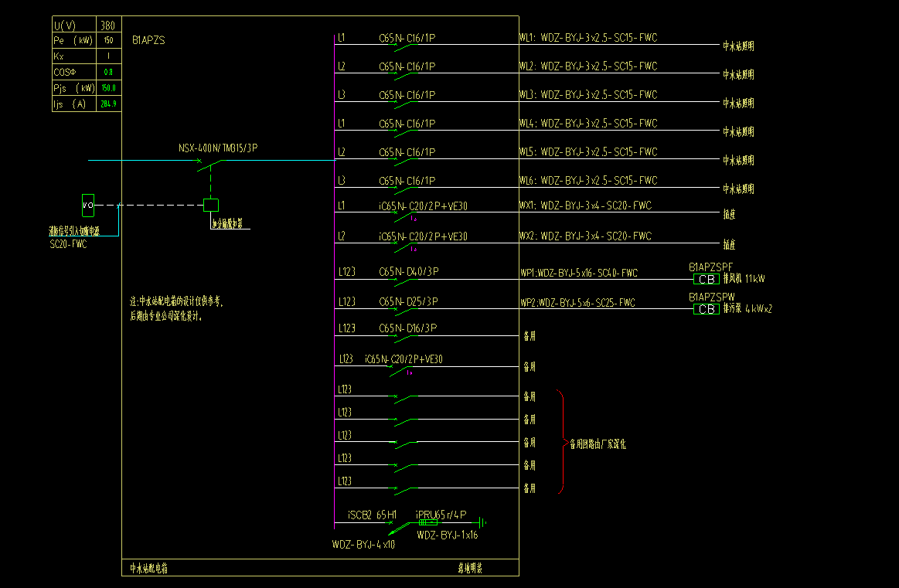Click the C65N-D40/3P breaker label

pos(409,272)
